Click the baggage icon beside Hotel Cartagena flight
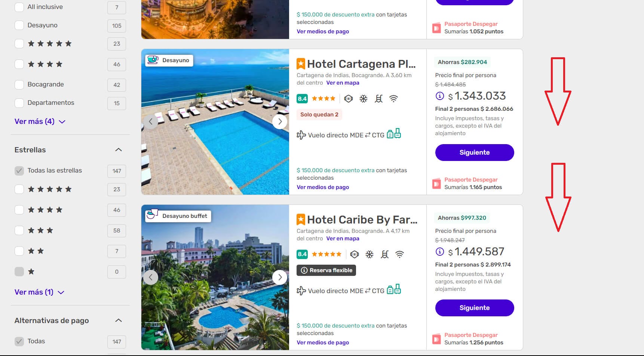644x356 pixels. point(394,134)
